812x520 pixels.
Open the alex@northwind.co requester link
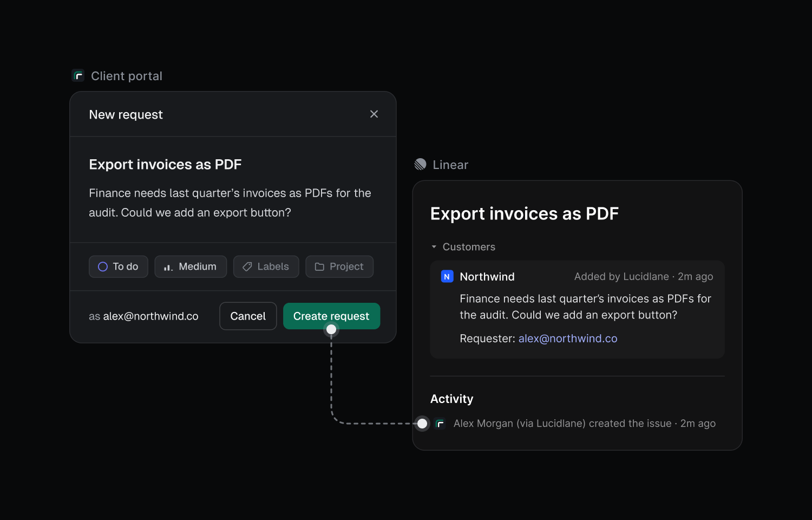point(568,339)
